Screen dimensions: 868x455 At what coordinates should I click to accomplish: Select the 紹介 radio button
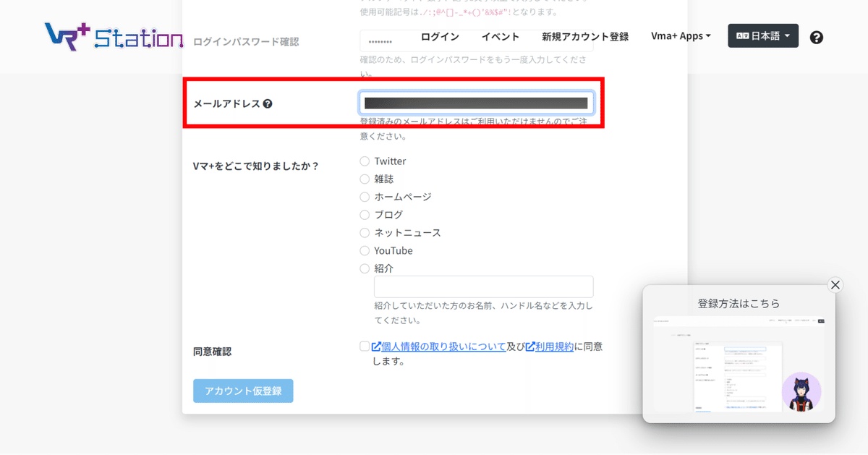click(x=365, y=268)
